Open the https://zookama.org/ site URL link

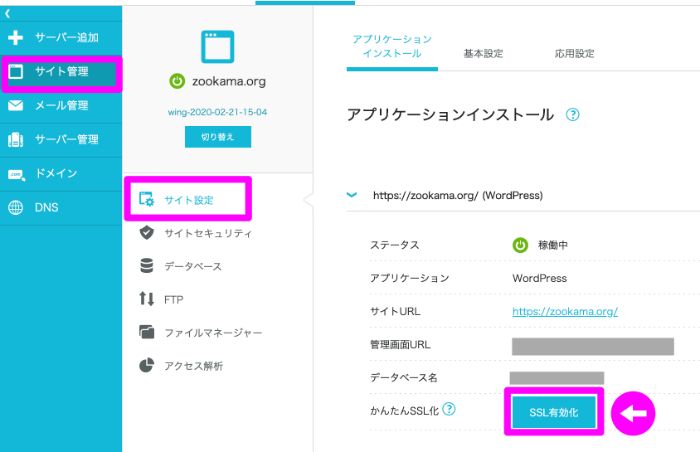click(565, 311)
